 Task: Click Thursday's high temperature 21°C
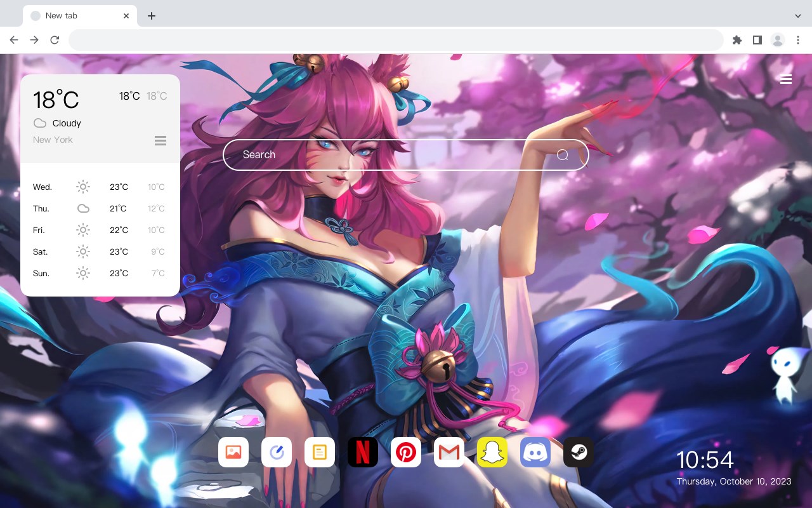tap(119, 208)
